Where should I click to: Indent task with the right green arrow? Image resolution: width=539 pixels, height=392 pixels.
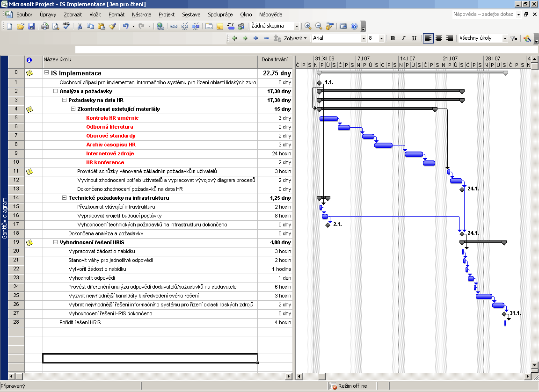pos(245,38)
